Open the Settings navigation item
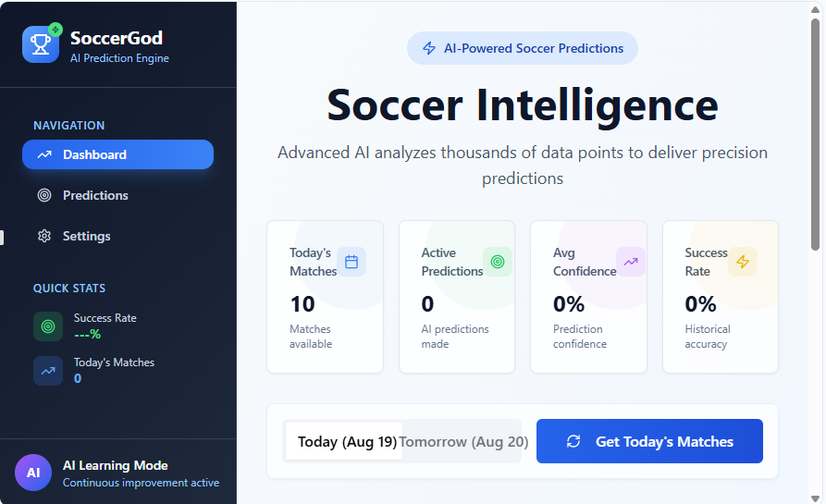 tap(86, 236)
